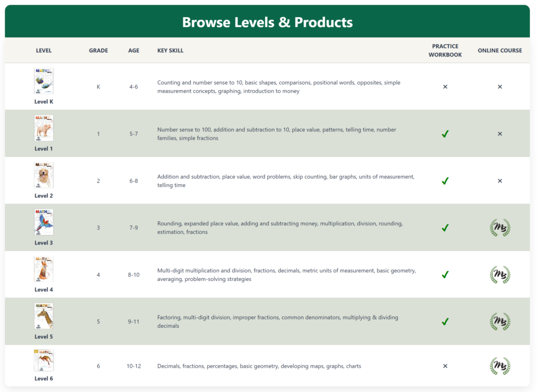The image size is (552, 392).
Task: Click the Level 3 practice workbook green checkmark
Action: (445, 228)
